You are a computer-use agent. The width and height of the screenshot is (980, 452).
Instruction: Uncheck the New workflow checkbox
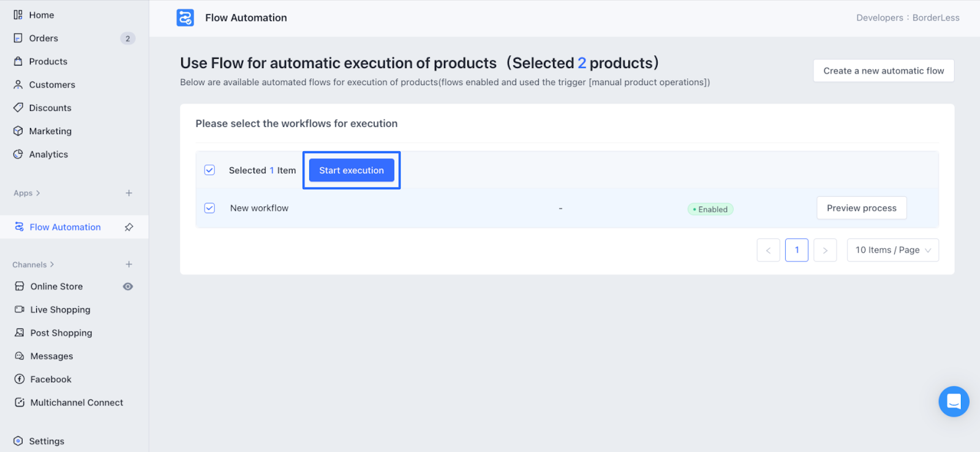(x=209, y=208)
